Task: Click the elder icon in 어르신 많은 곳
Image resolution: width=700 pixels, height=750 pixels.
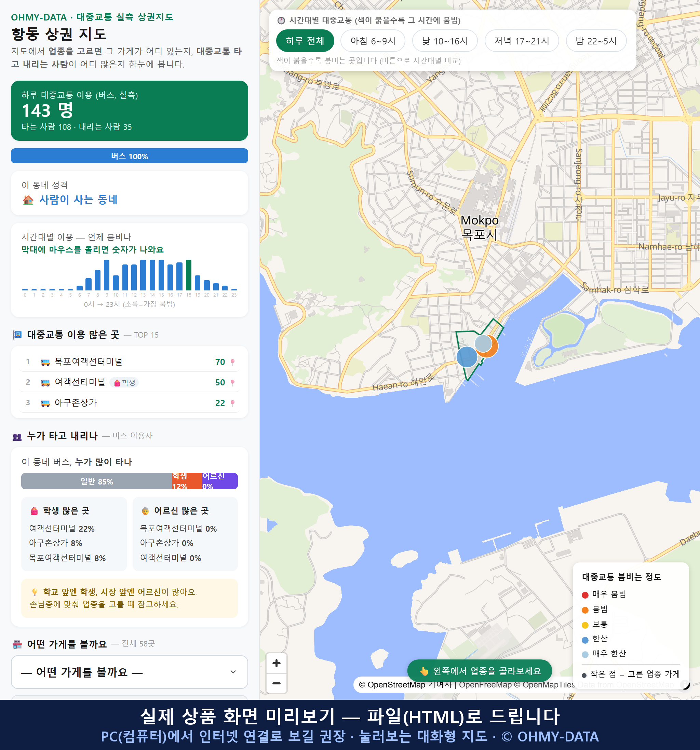Action: [145, 511]
